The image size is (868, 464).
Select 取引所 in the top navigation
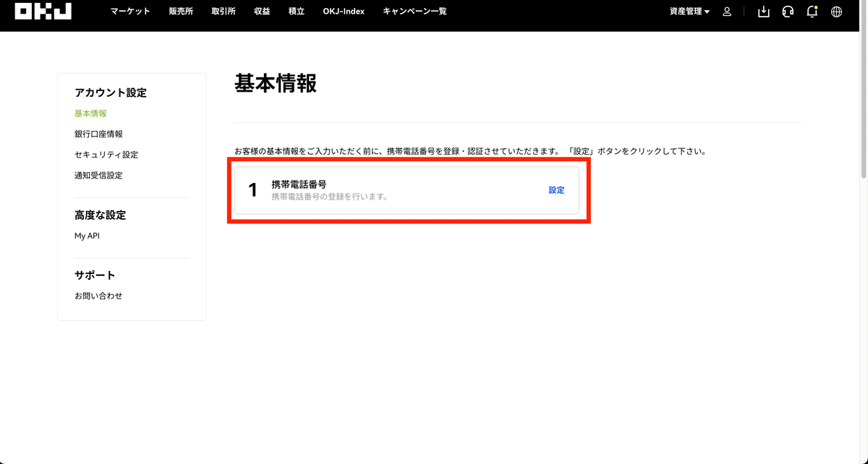tap(224, 12)
